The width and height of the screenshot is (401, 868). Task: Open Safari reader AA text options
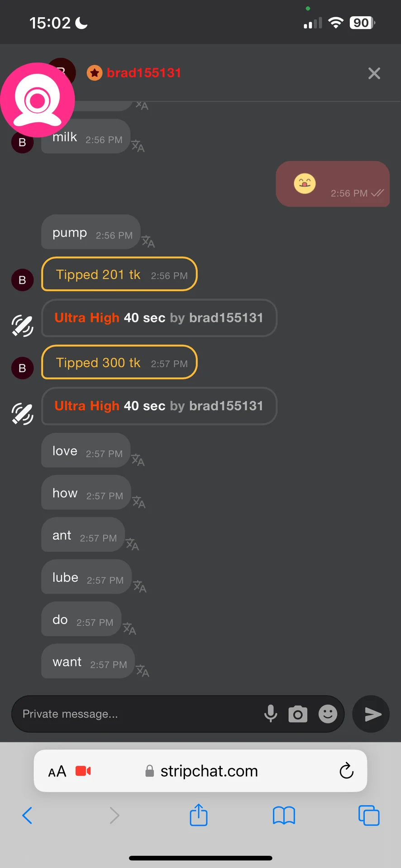[57, 771]
